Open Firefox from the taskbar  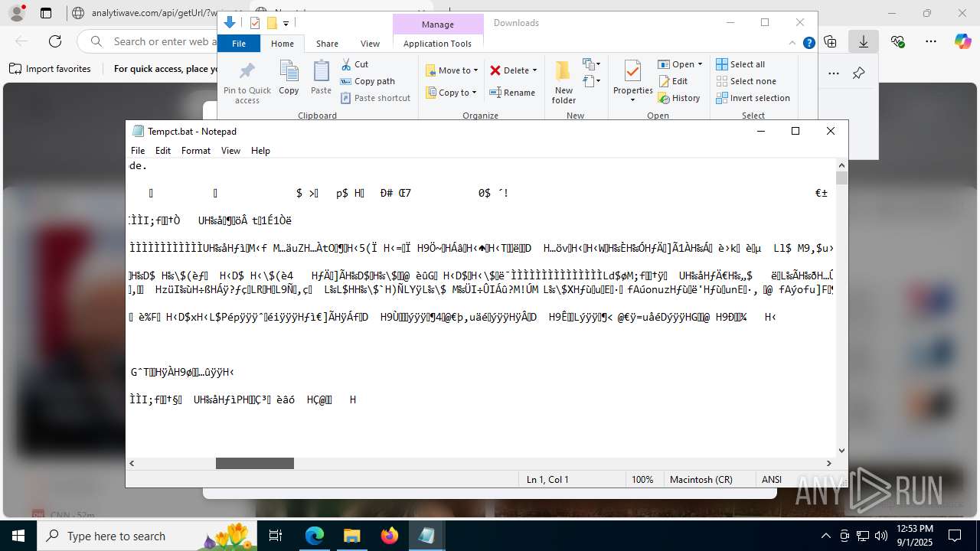click(389, 536)
